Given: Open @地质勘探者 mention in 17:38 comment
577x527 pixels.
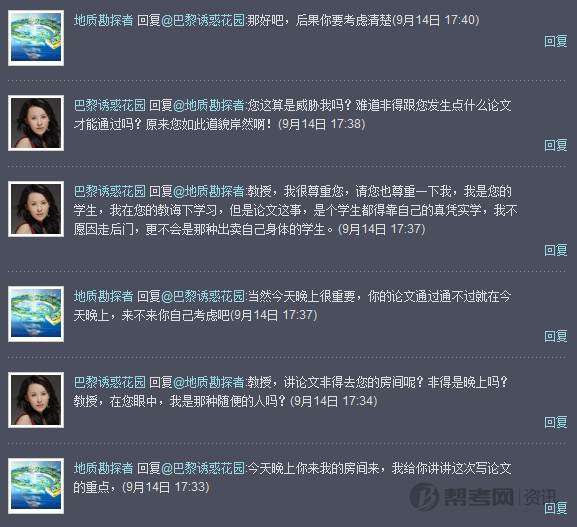Looking at the screenshot, I should coord(209,106).
